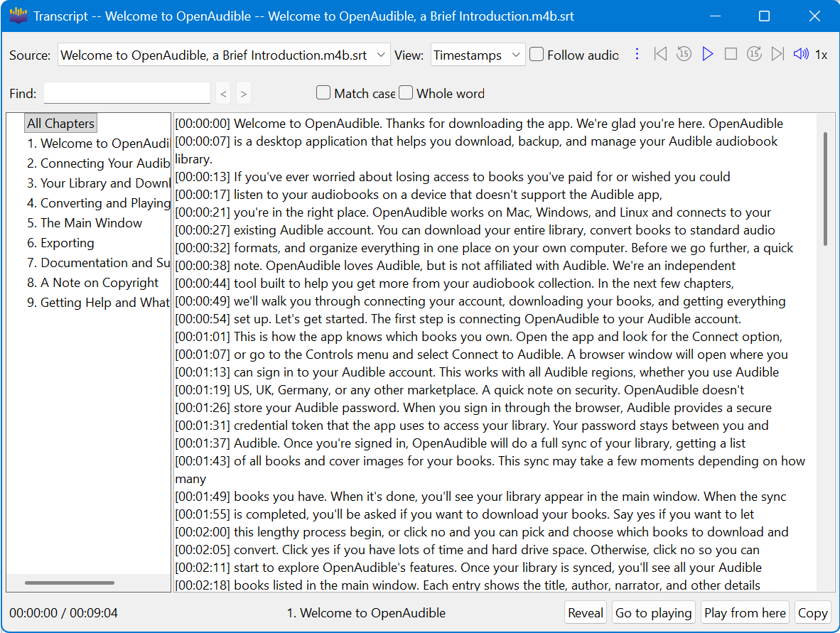Toggle Match case option
This screenshot has width=840, height=633.
[356, 93]
